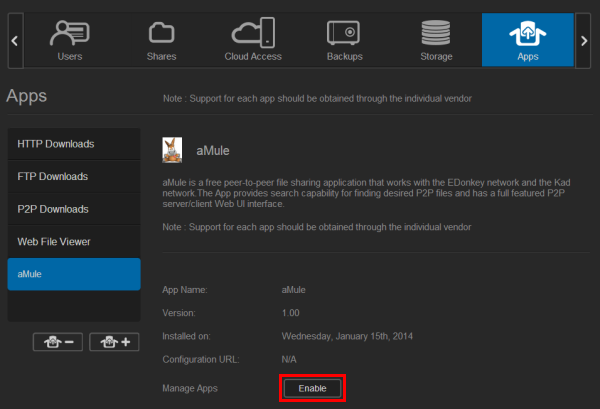Select HTTP Downloads in the app list
Screen dimensions: 600x409
point(74,144)
